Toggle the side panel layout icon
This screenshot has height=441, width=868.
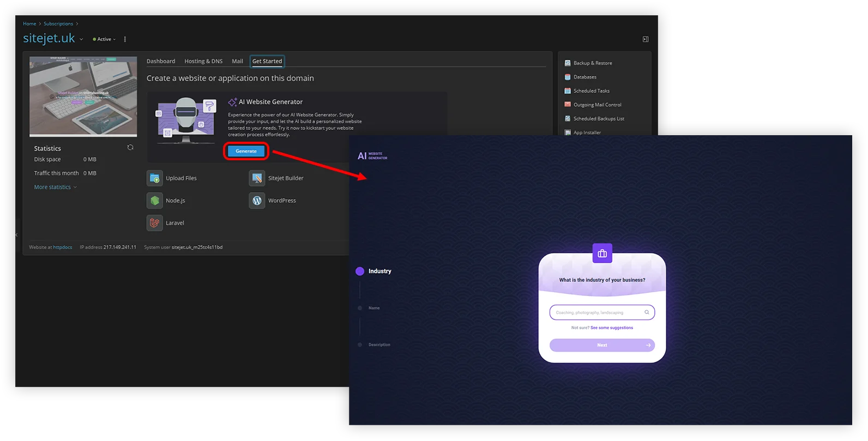click(646, 39)
